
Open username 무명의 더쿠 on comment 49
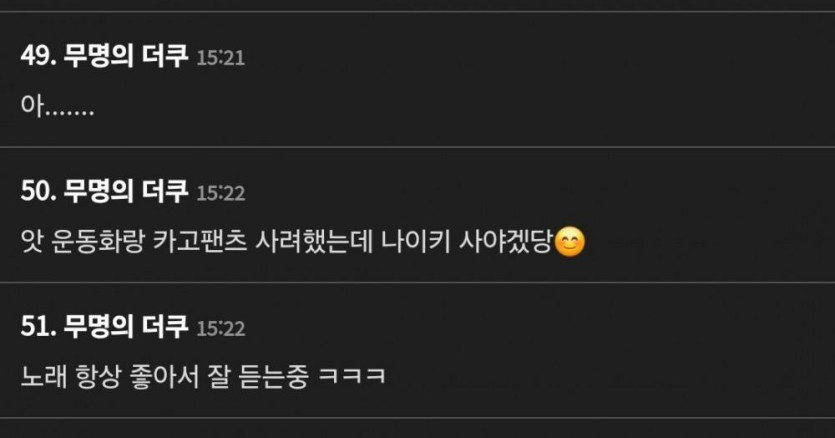point(126,55)
